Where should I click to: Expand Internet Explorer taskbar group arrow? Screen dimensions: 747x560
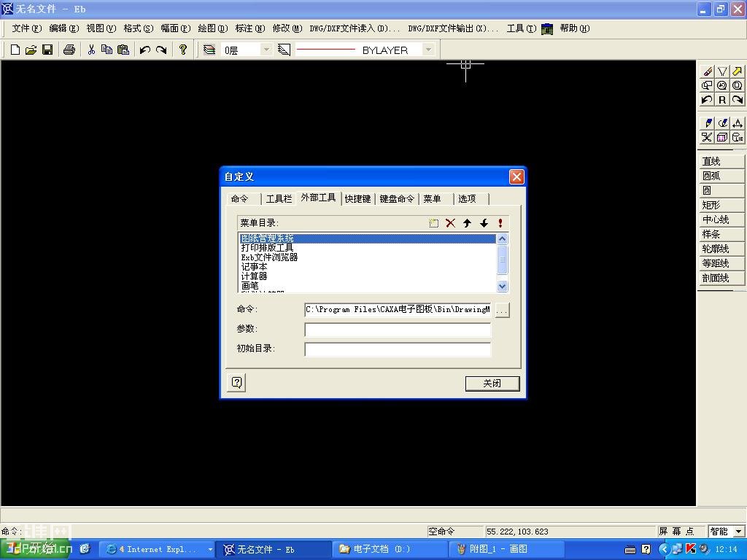(x=209, y=549)
